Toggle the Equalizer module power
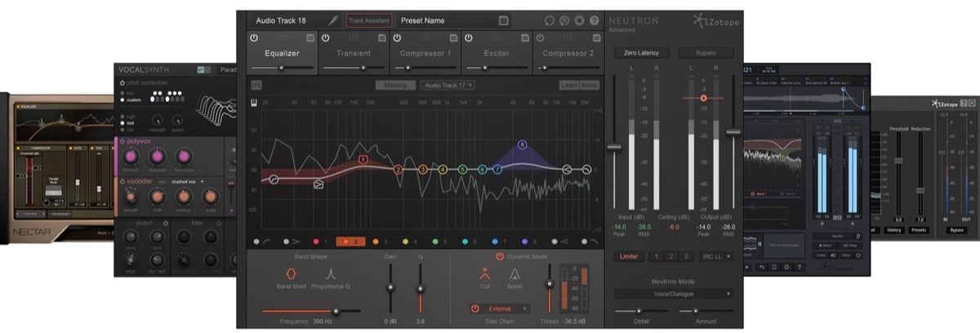Screen dimensions: 980x333 pos(253,38)
